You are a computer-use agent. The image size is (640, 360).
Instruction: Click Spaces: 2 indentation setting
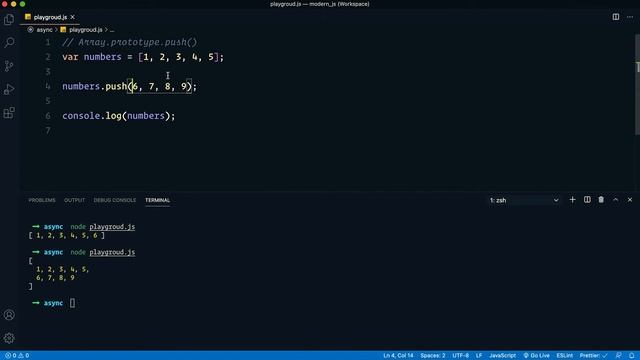tap(433, 356)
